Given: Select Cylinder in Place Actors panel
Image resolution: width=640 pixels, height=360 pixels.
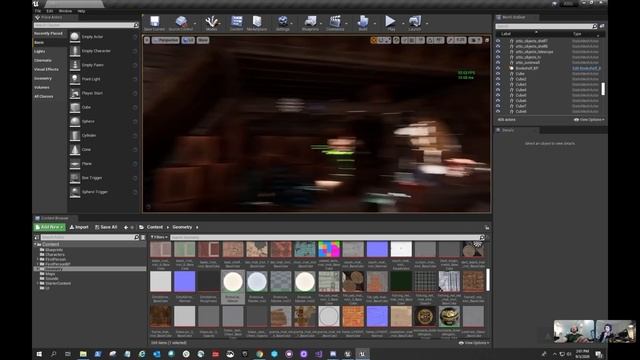Looking at the screenshot, I should [x=103, y=136].
